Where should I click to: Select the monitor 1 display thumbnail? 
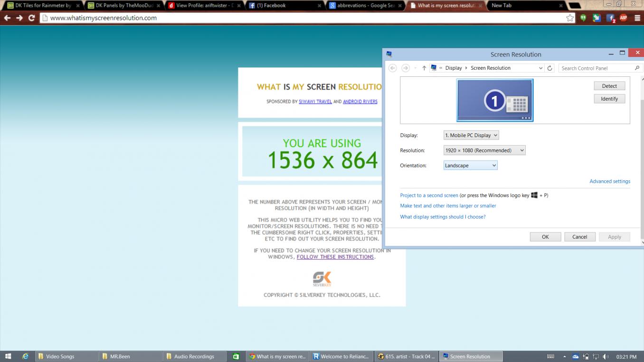pos(494,100)
